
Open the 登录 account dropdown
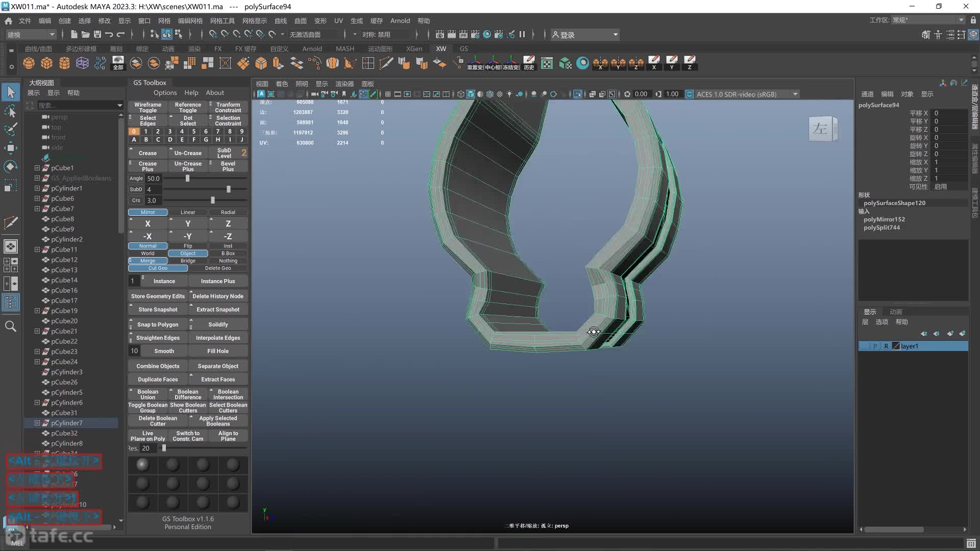585,35
